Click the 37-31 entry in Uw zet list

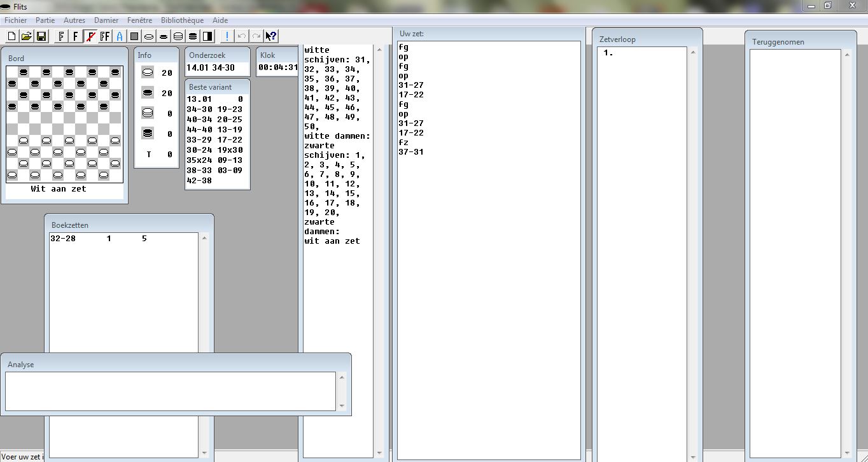click(411, 152)
